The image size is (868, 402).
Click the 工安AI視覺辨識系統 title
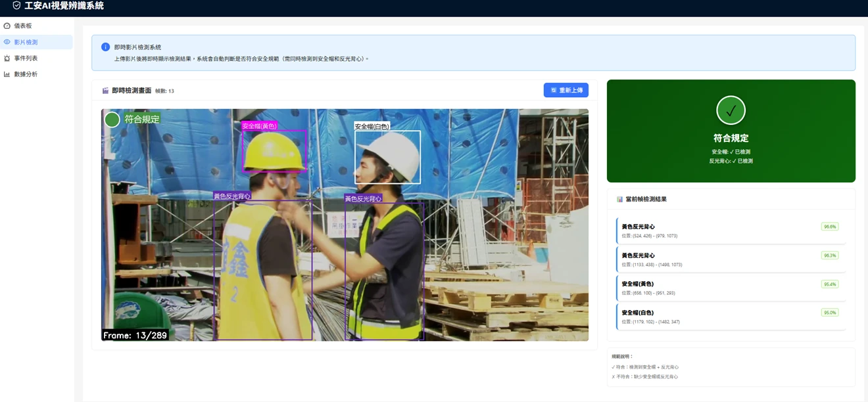(x=64, y=6)
